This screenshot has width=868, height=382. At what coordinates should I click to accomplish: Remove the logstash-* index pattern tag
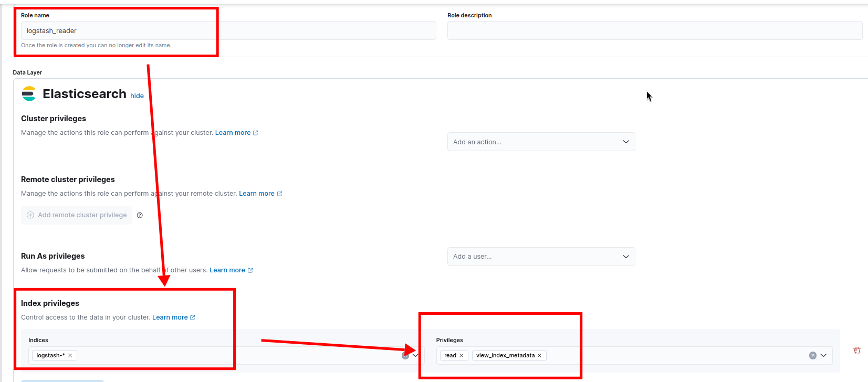coord(70,356)
